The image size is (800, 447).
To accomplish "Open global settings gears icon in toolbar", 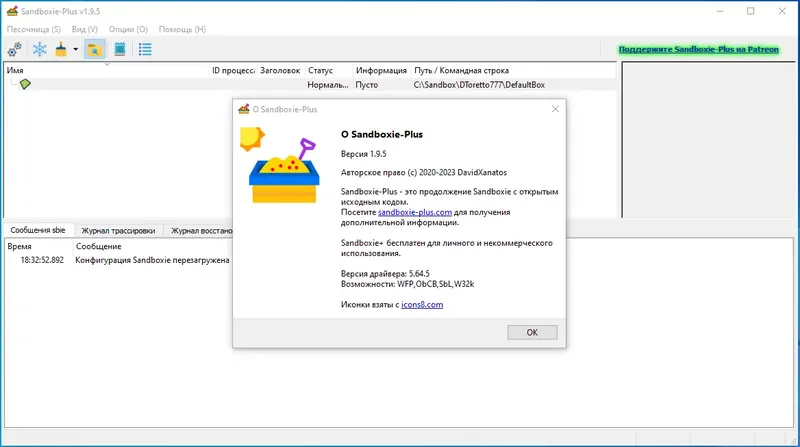I will tap(15, 49).
